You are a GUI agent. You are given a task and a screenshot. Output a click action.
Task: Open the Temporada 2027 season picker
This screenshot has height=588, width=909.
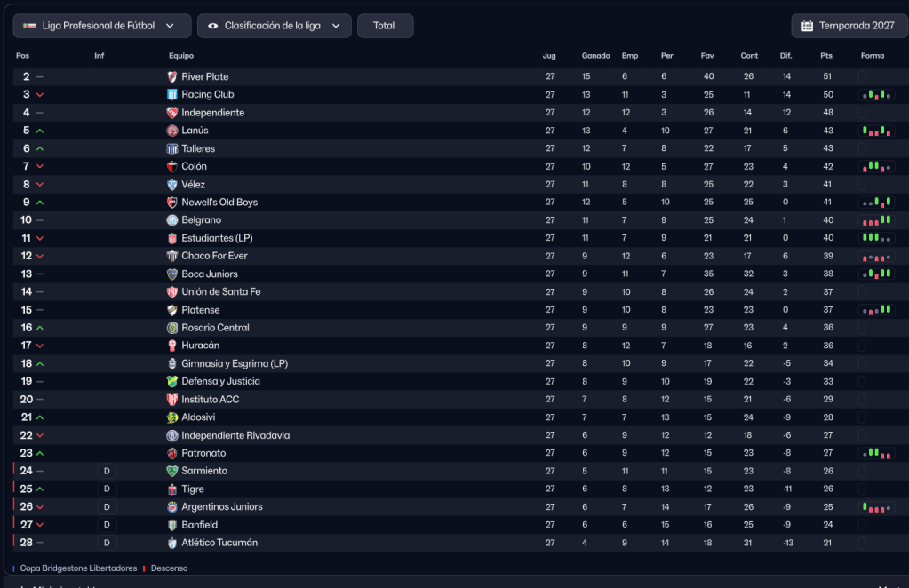[848, 26]
